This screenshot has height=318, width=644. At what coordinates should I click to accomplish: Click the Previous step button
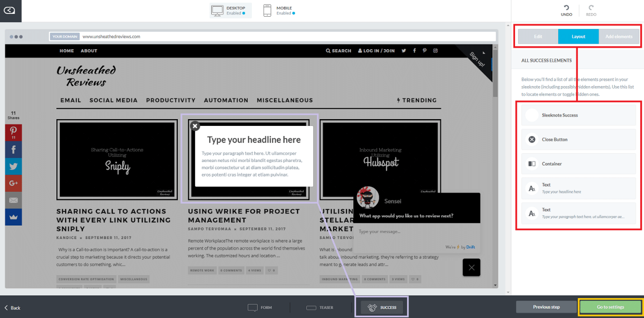click(x=546, y=307)
